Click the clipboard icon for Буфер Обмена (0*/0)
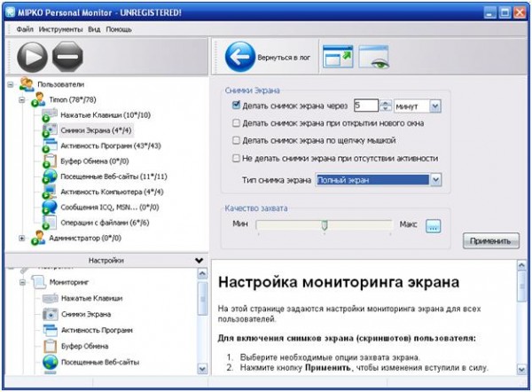The image size is (532, 392). pyautogui.click(x=50, y=161)
